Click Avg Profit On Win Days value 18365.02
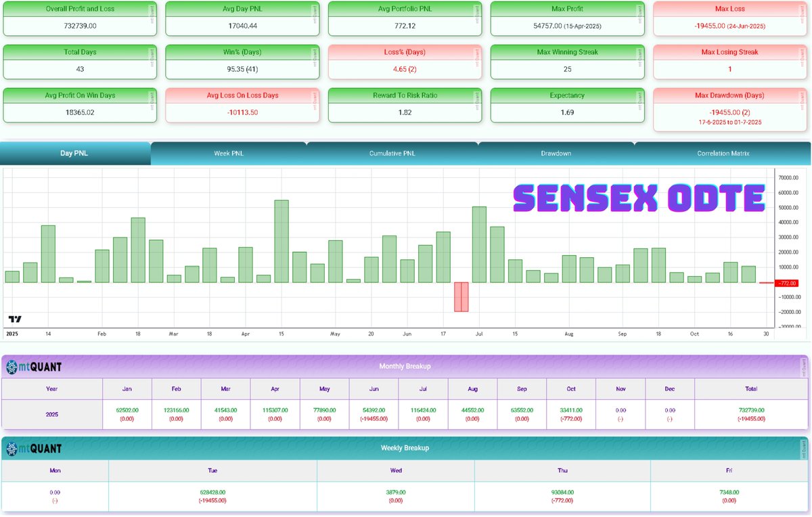Image resolution: width=812 pixels, height=517 pixels. tap(80, 112)
